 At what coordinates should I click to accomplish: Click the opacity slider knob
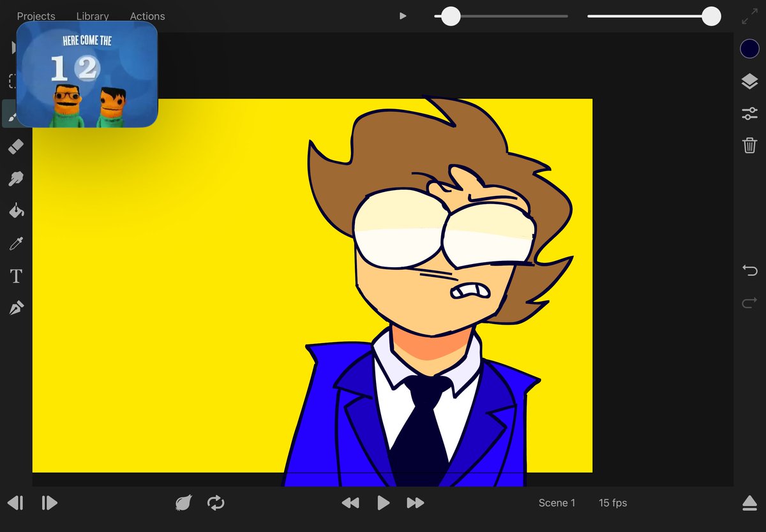(x=711, y=17)
